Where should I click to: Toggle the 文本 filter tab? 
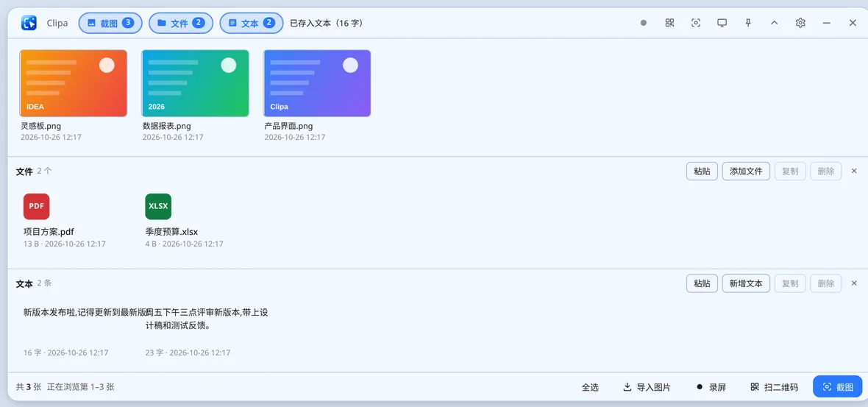pos(252,24)
